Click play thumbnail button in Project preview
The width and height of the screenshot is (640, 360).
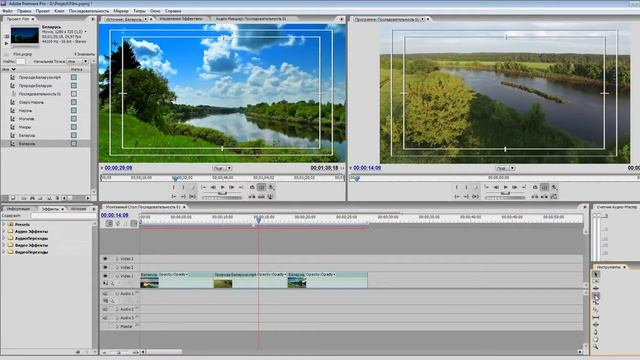(x=7, y=43)
